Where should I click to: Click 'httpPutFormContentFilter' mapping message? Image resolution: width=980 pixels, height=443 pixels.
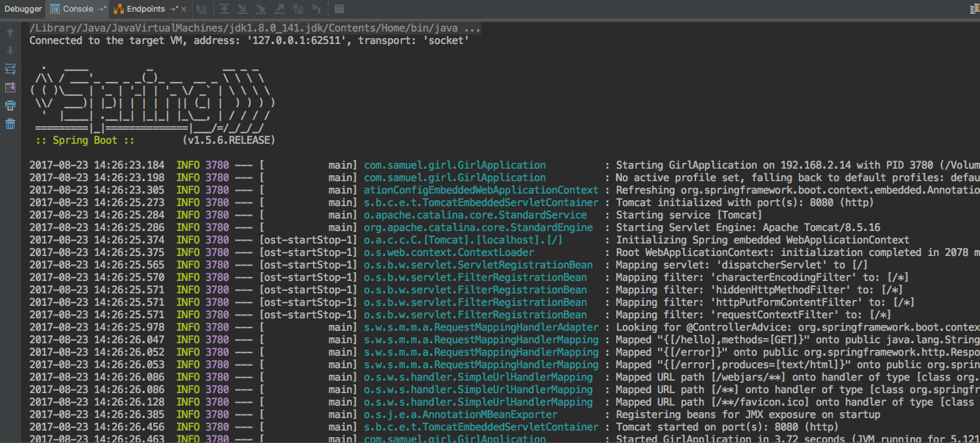click(x=766, y=302)
